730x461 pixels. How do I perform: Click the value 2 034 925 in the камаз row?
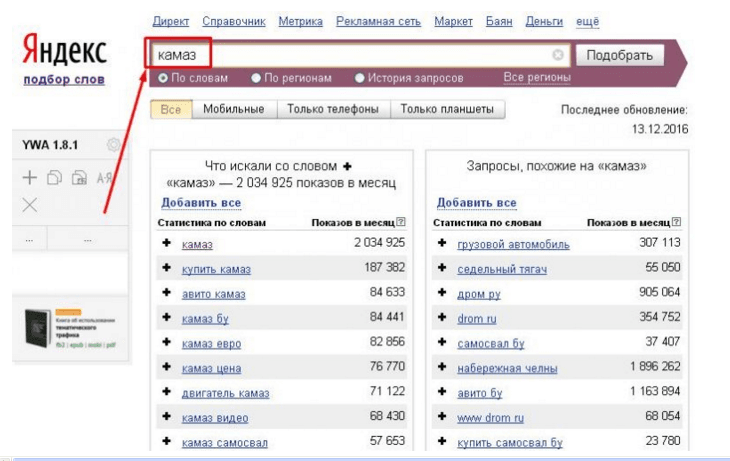click(x=379, y=243)
